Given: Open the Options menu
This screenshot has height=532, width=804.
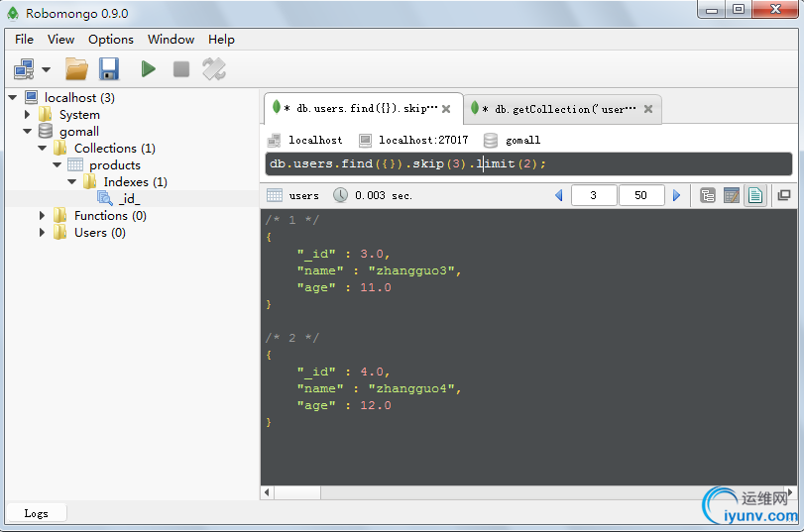Looking at the screenshot, I should click(x=111, y=40).
